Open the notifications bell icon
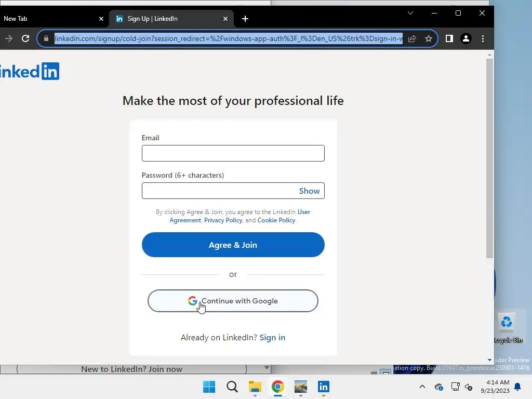The width and height of the screenshot is (532, 399). click(518, 387)
